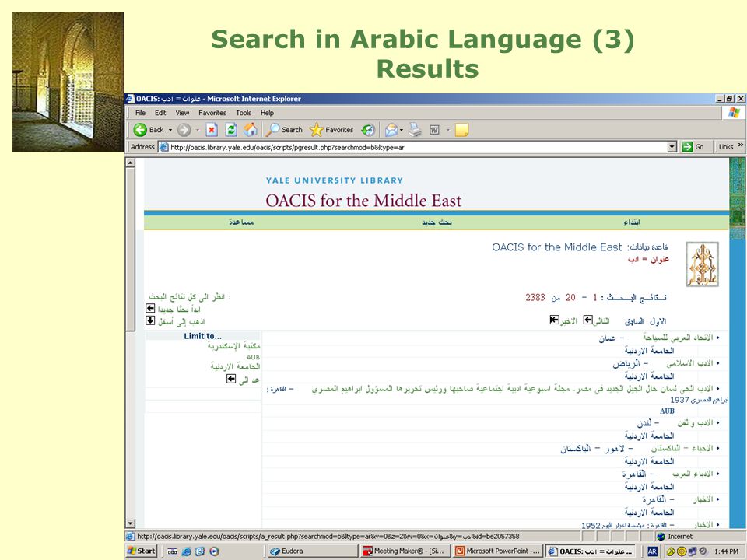
Task: Expand the Links toolbar chevron
Action: 741,145
